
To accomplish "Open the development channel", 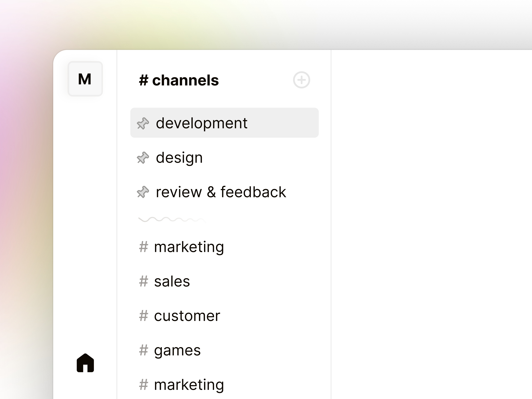I will 201,123.
